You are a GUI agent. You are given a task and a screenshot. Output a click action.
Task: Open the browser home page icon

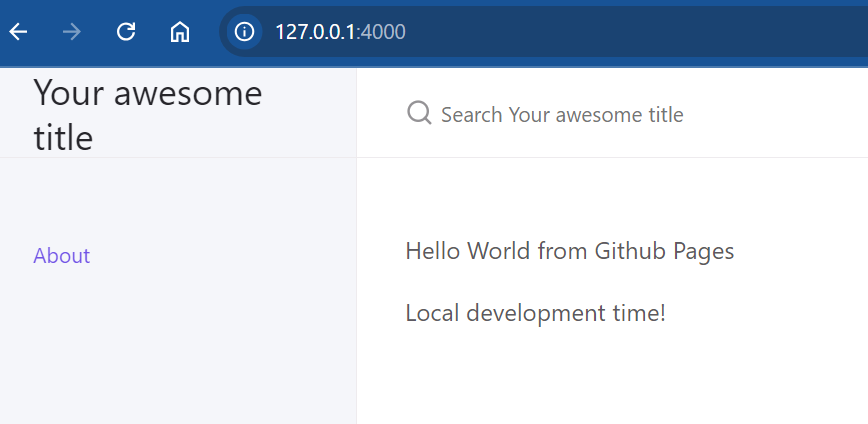(179, 32)
